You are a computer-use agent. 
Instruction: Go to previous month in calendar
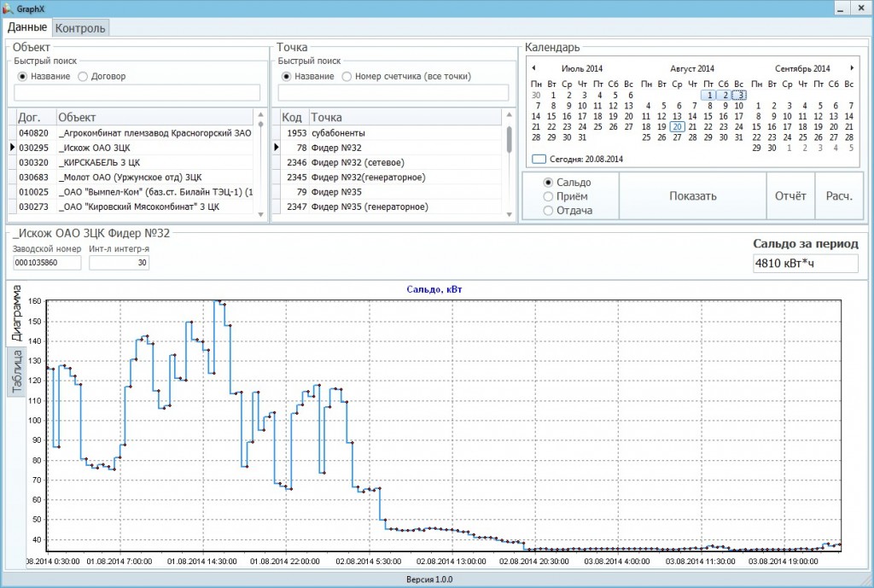click(533, 68)
